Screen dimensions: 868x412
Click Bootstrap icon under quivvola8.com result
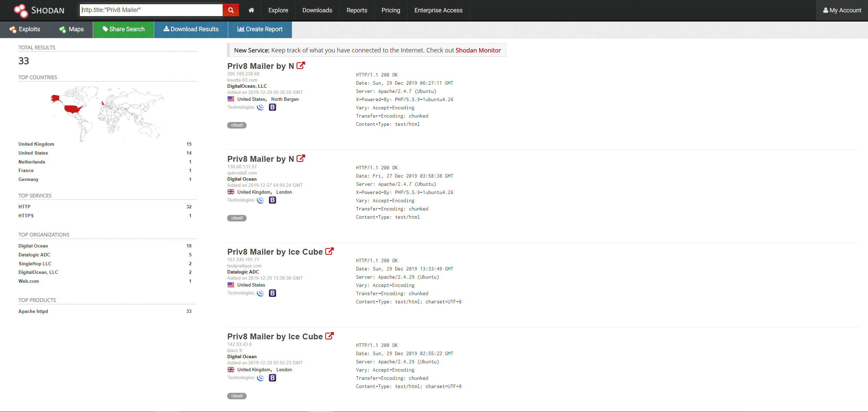coord(272,200)
